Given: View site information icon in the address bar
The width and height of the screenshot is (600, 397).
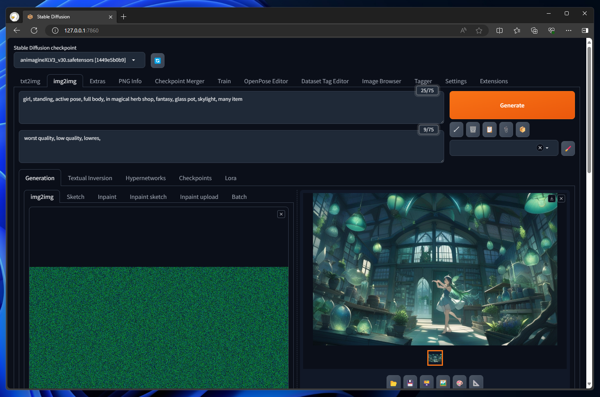Looking at the screenshot, I should click(x=55, y=31).
